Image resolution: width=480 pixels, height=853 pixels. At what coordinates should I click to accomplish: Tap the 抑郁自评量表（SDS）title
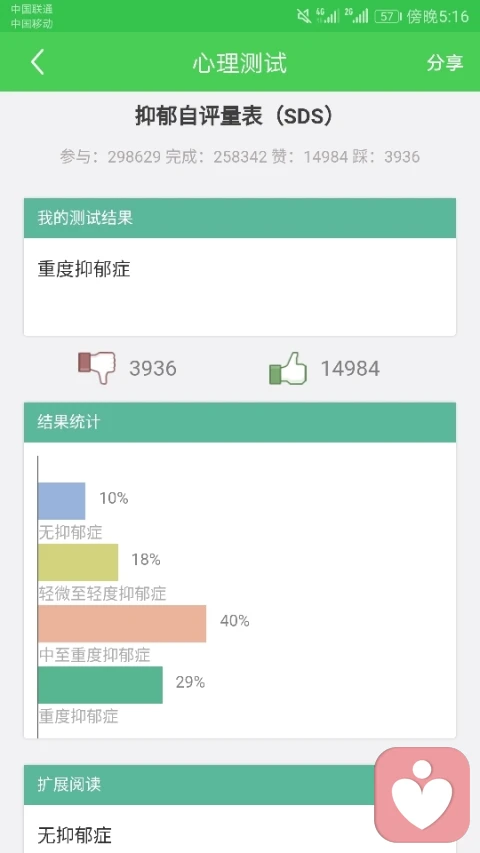coord(233,116)
